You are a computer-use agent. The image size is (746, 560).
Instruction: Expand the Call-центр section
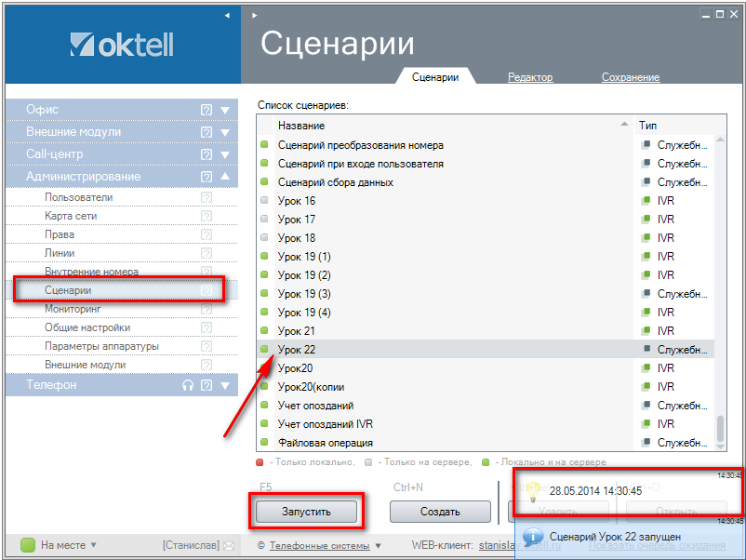click(x=225, y=154)
